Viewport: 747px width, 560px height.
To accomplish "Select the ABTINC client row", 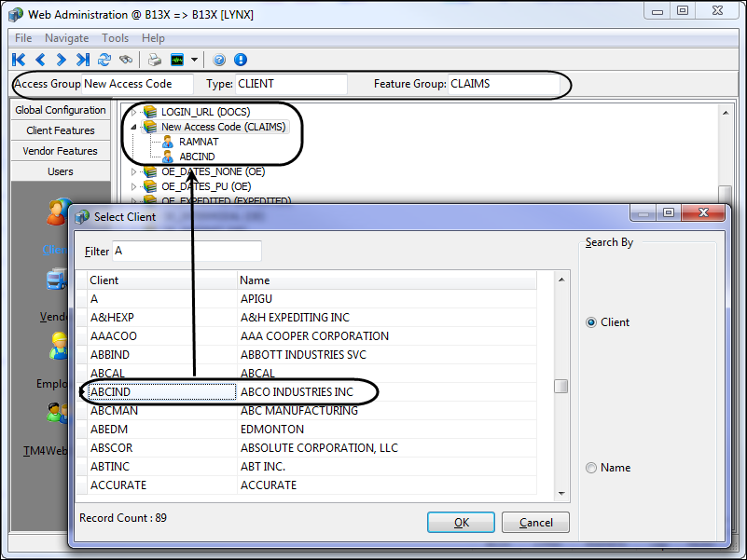I will tap(306, 466).
